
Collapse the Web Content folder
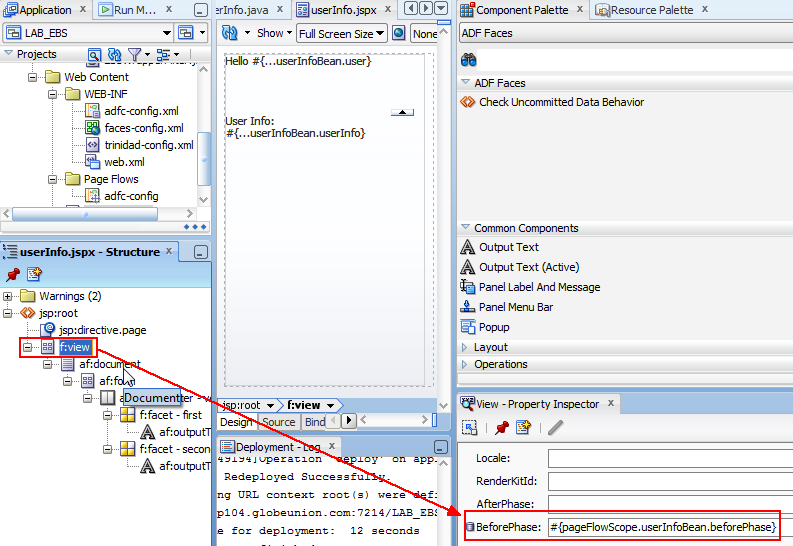(32, 77)
